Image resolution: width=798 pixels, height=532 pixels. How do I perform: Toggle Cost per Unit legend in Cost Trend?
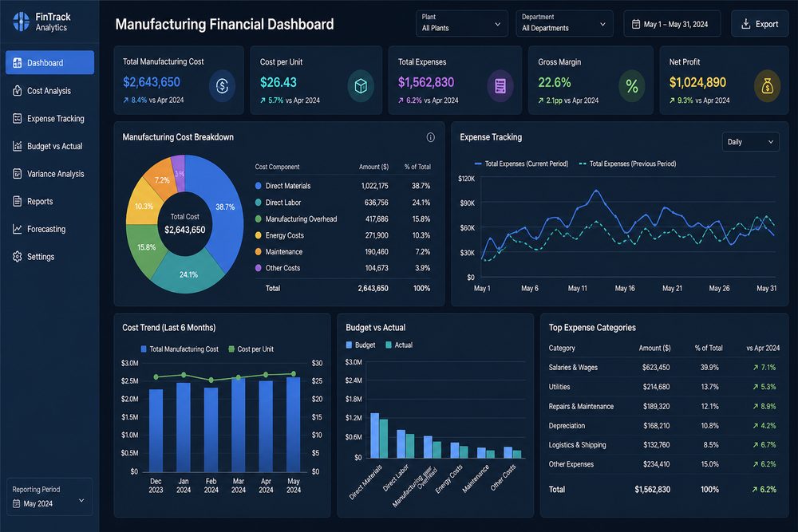[251, 349]
